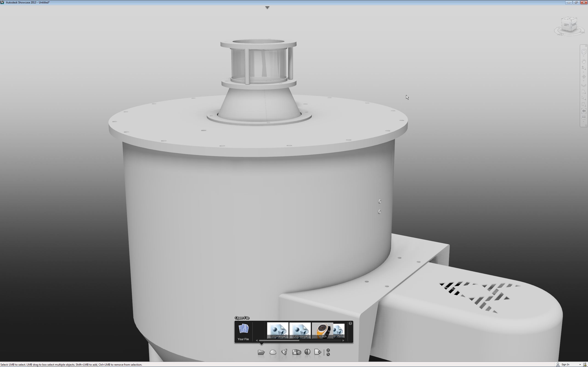Click the LEFT face of ViewCube

coord(566,25)
